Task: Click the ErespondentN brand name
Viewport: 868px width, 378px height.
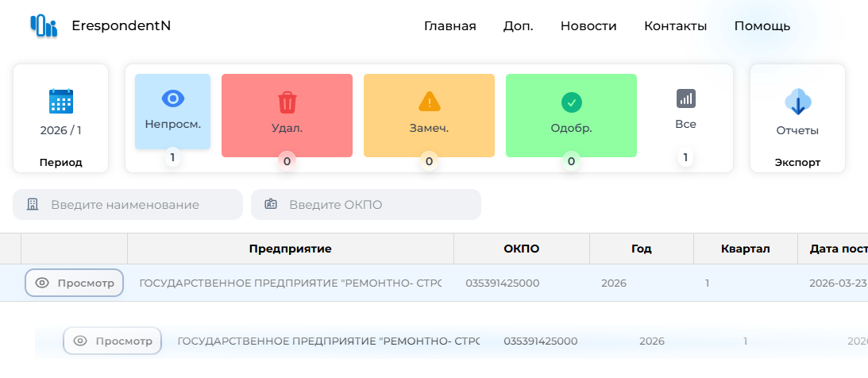Action: pos(122,25)
